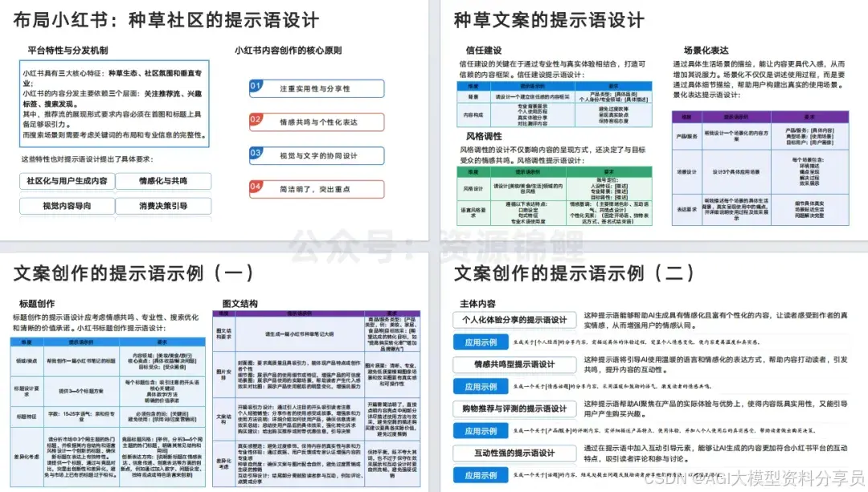The height and width of the screenshot is (492, 868).
Task: Click the 社区化与用户生成内容 box
Action: coord(67,181)
